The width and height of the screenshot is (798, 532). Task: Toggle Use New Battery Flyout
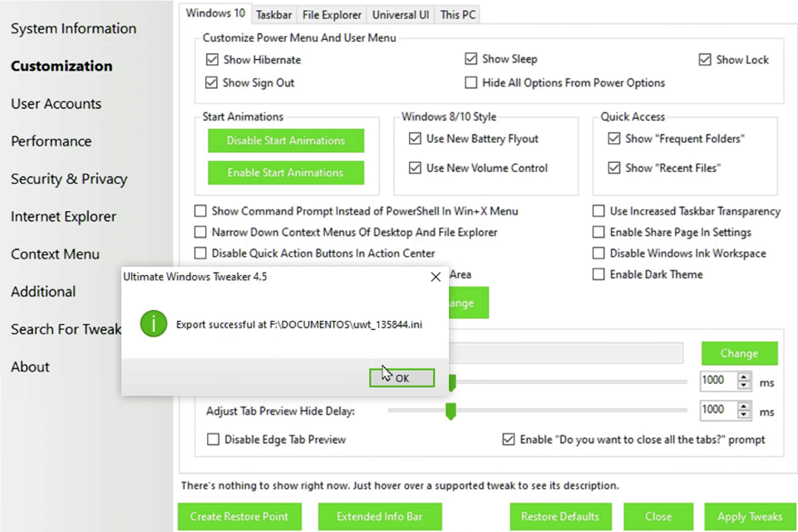(x=415, y=139)
